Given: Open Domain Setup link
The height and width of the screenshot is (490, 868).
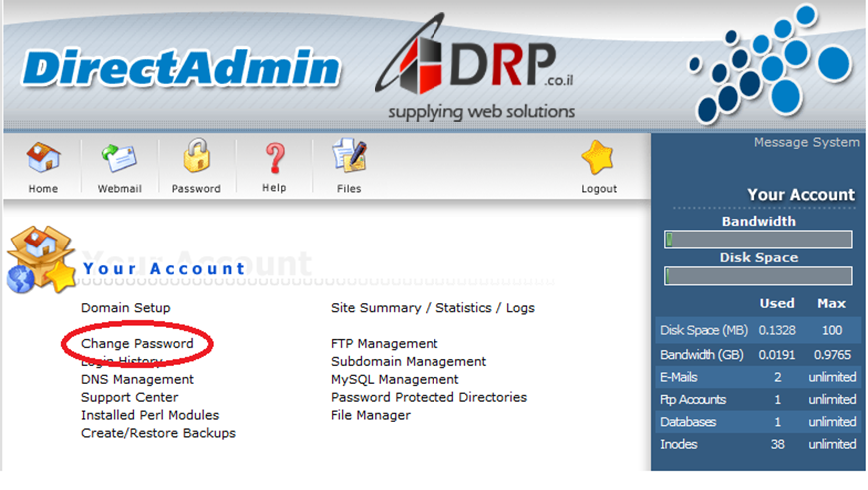Looking at the screenshot, I should click(125, 308).
